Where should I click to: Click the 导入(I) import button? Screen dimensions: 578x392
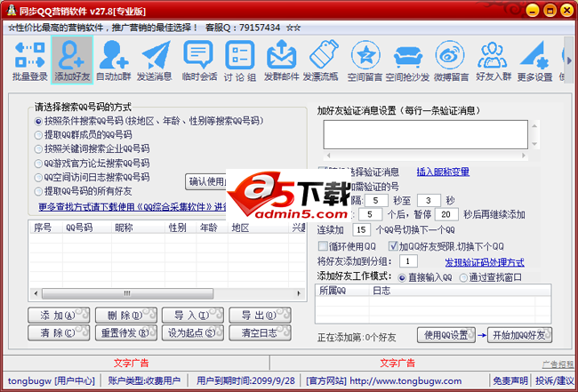click(x=193, y=316)
